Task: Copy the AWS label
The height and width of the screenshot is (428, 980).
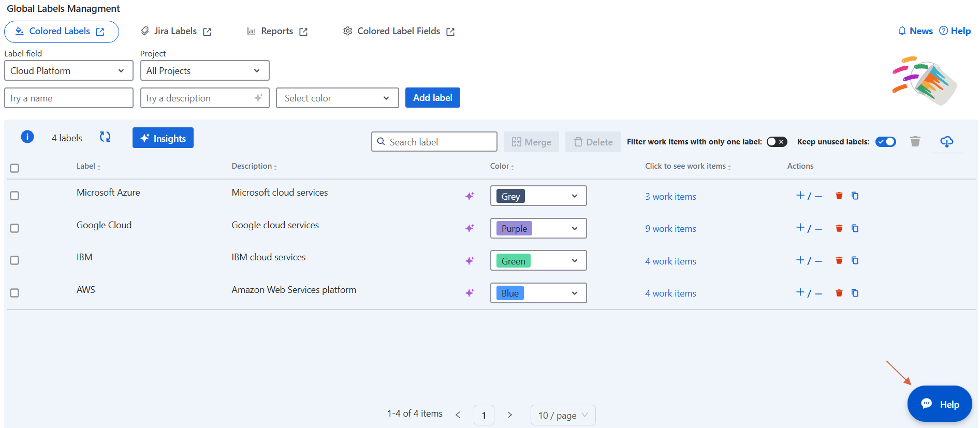Action: point(855,293)
